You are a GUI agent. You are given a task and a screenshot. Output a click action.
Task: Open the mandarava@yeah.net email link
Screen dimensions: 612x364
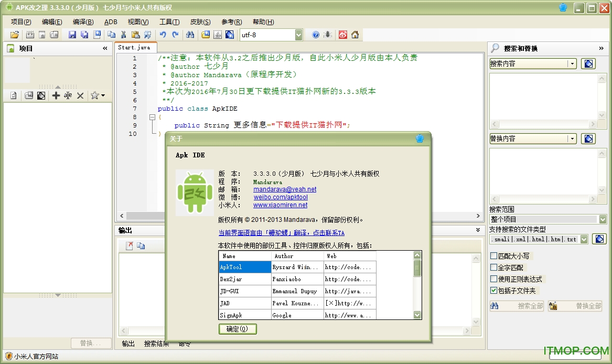tap(285, 189)
